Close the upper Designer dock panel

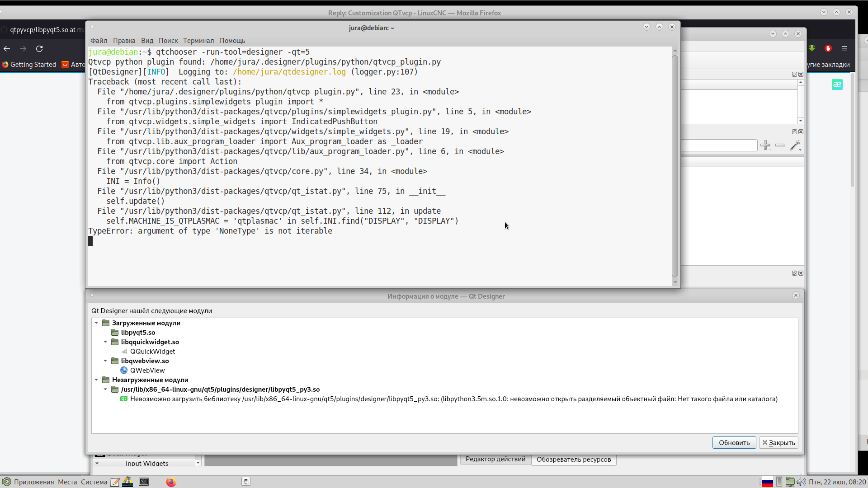click(801, 75)
